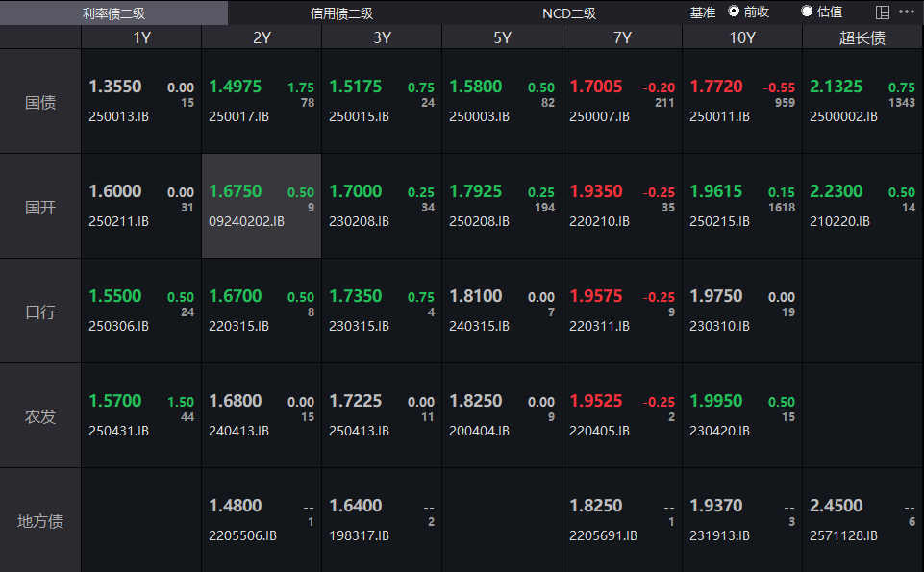Click the 1.9525 yield for 220405.IB

pyautogui.click(x=595, y=401)
